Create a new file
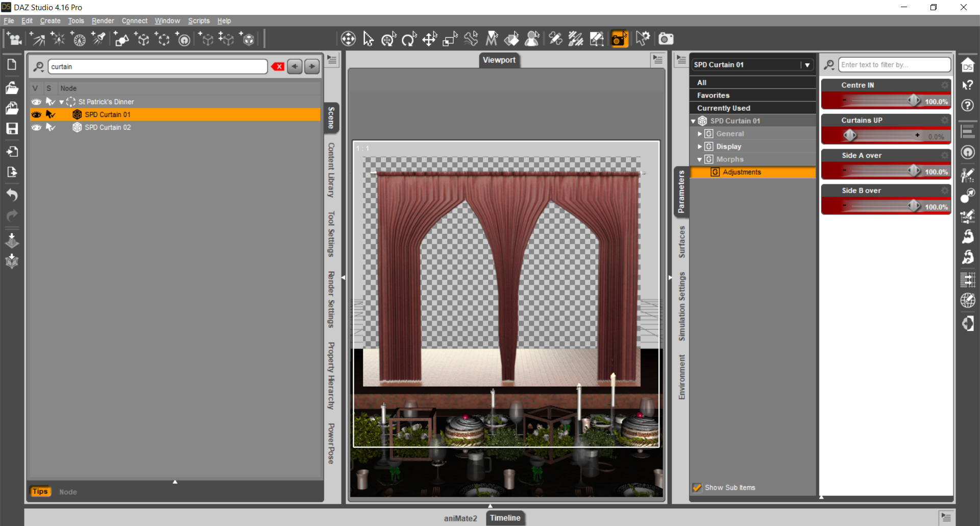 click(x=12, y=64)
